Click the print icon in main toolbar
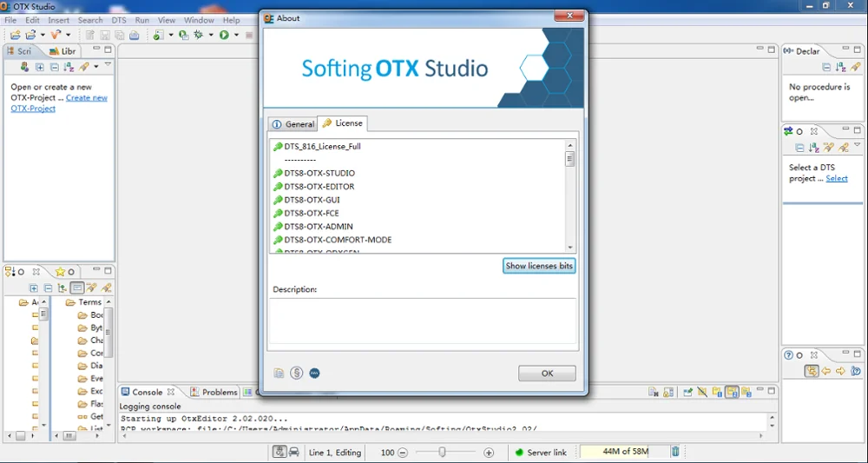This screenshot has height=463, width=868. 134,35
